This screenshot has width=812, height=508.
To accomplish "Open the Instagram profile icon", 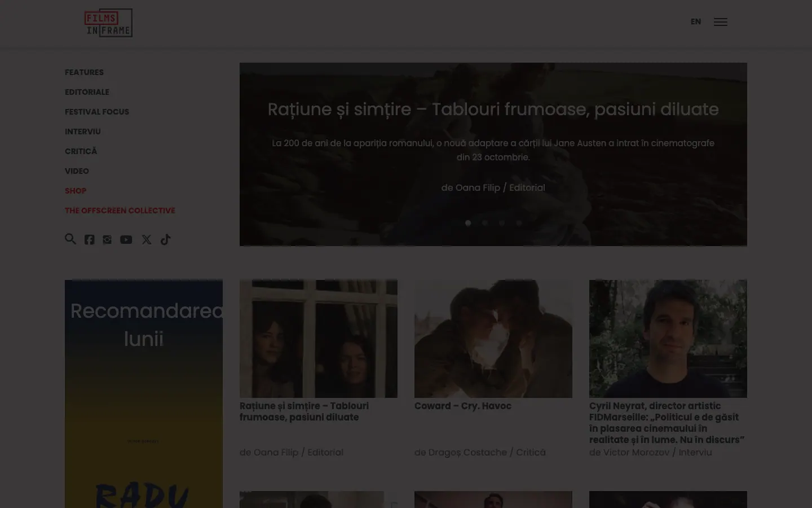I will click(107, 240).
